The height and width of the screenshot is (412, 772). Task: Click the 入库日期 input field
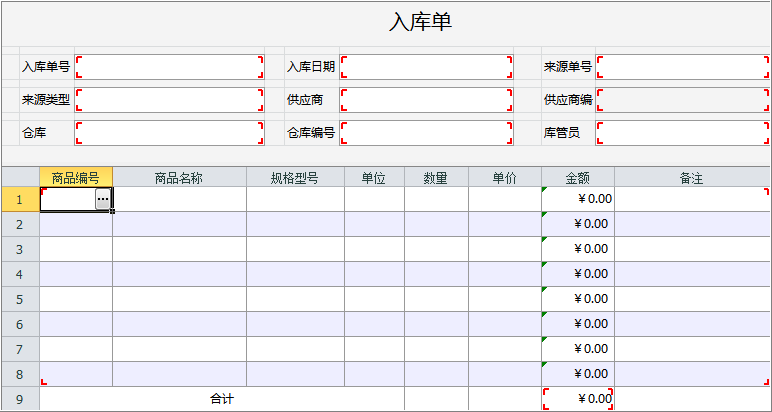click(426, 67)
